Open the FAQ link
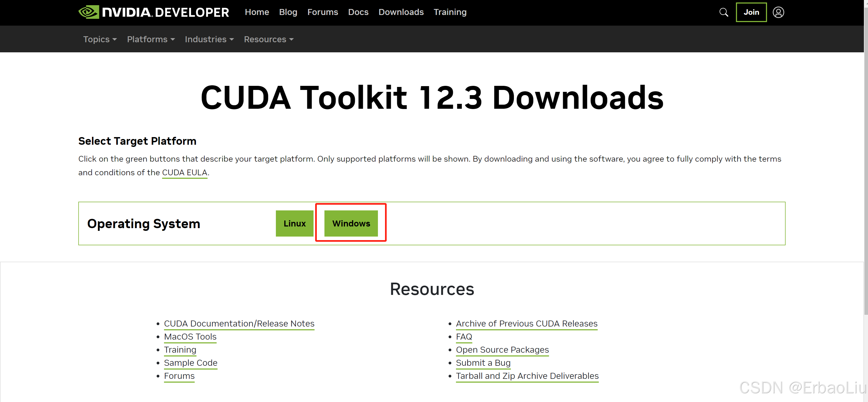The width and height of the screenshot is (868, 402). (464, 337)
